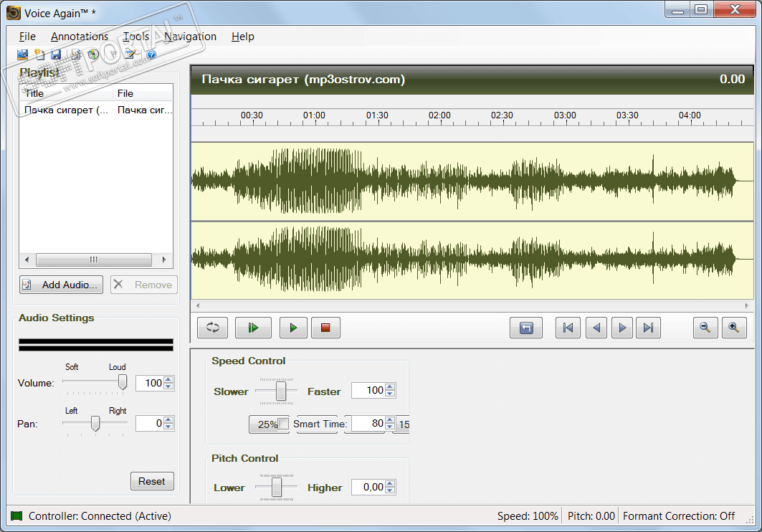Image resolution: width=762 pixels, height=532 pixels.
Task: Toggle the checkbox next to 25%
Action: tap(283, 424)
